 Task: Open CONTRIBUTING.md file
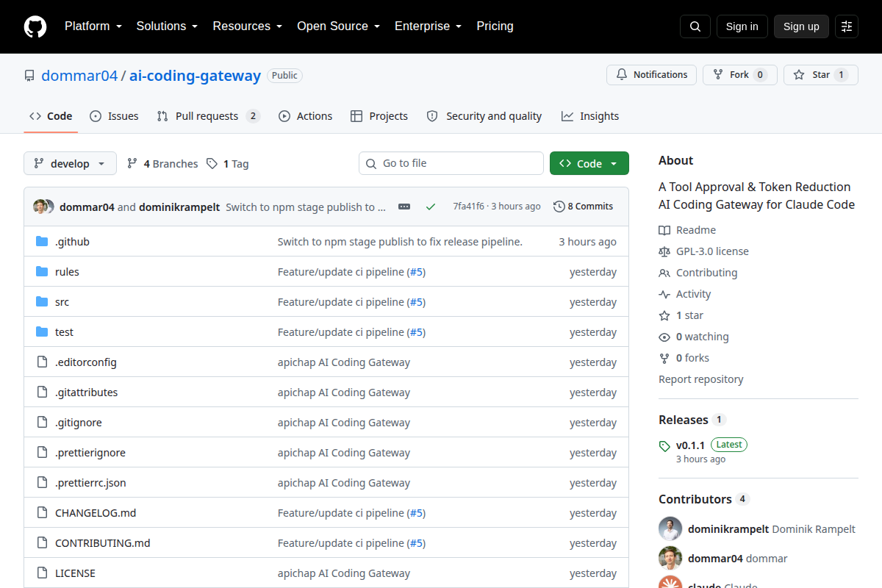(x=103, y=543)
